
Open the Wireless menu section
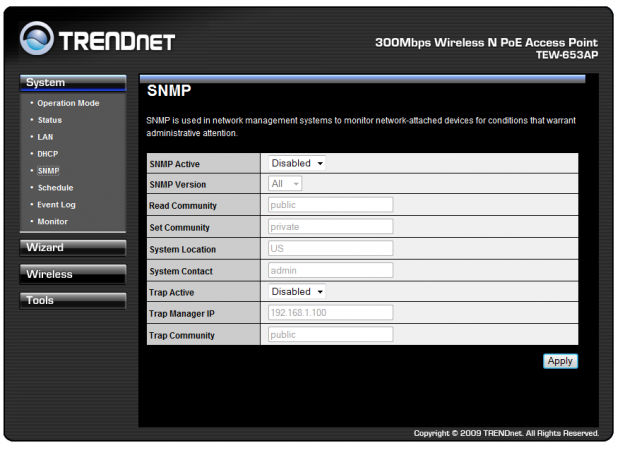(x=73, y=274)
